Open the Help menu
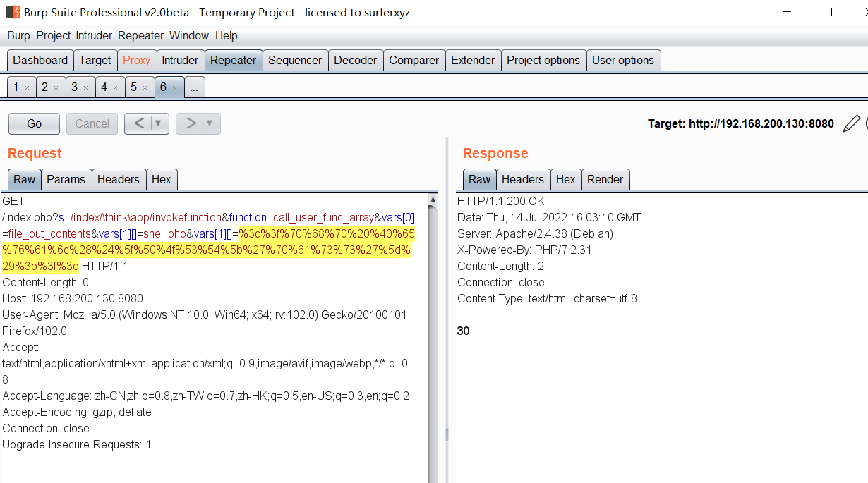868x483 pixels. click(x=227, y=36)
